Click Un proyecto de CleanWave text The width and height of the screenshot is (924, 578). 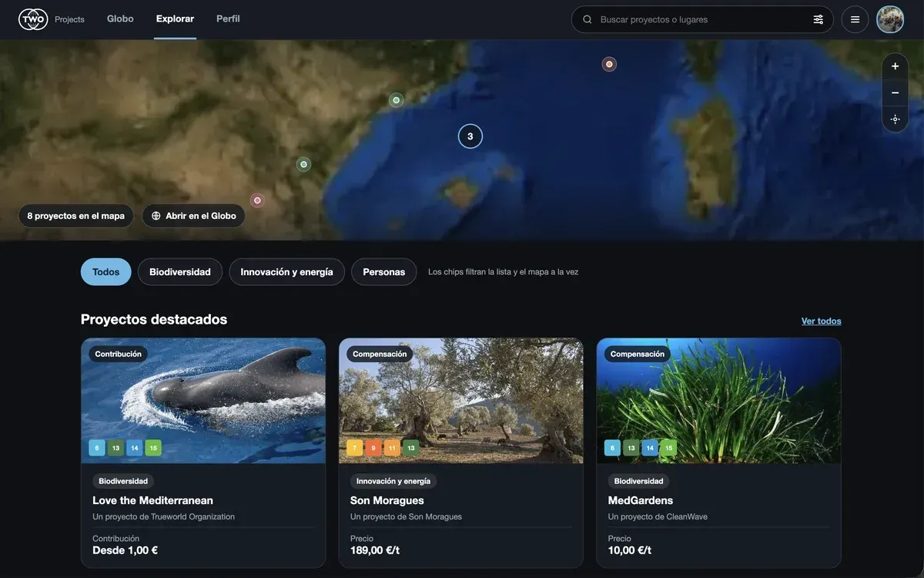pyautogui.click(x=658, y=517)
